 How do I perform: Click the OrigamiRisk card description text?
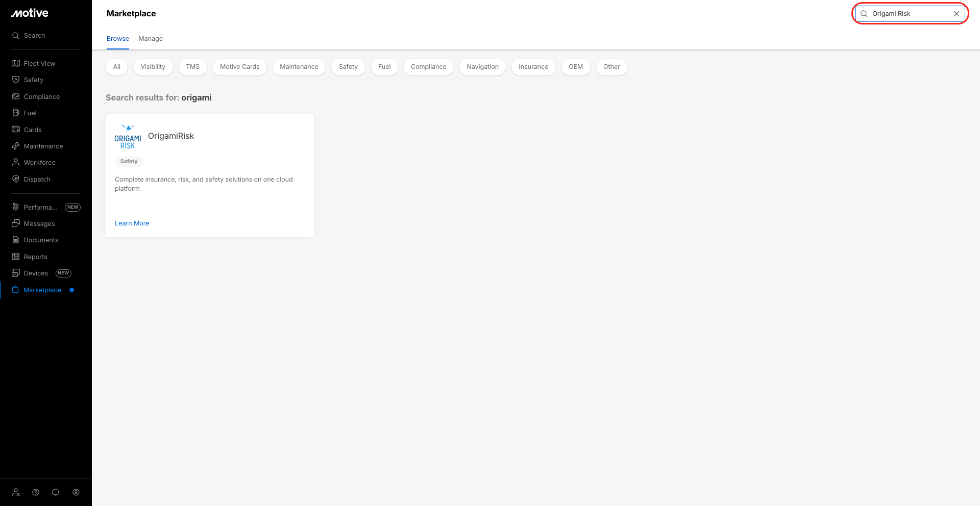(x=204, y=184)
